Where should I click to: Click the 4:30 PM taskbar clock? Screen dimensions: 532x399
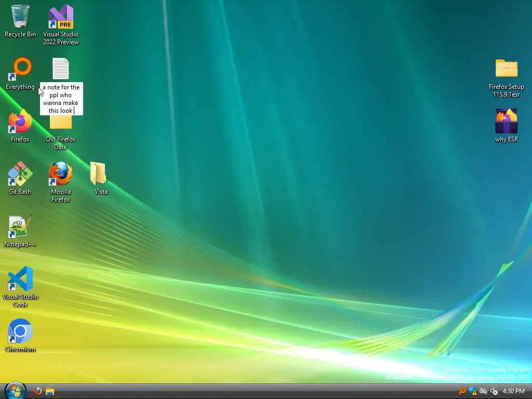pos(514,391)
